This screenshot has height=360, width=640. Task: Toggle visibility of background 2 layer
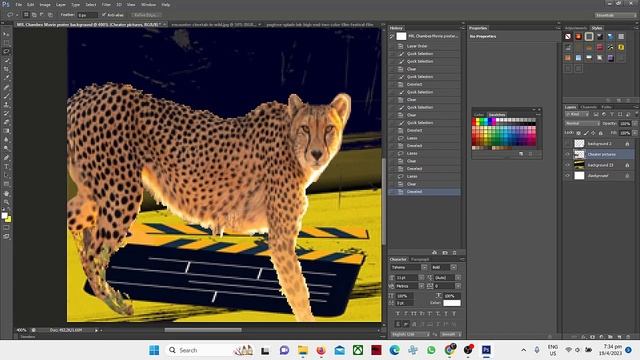point(567,144)
